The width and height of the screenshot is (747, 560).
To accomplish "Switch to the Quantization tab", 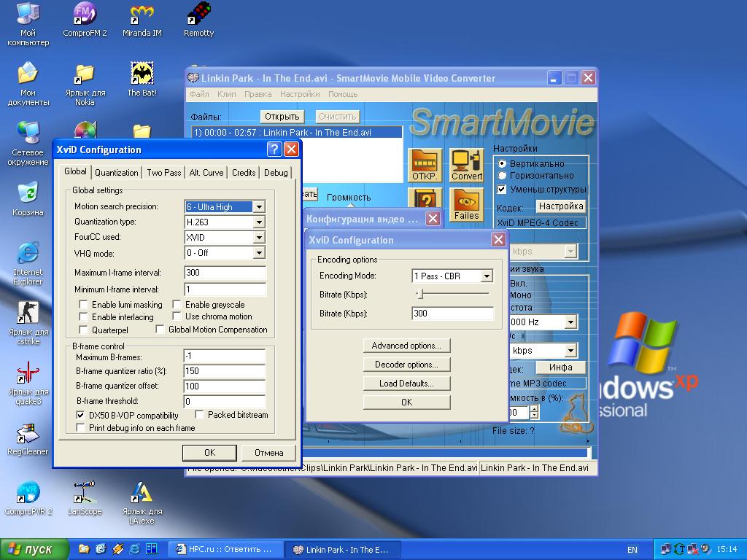I will 116,173.
